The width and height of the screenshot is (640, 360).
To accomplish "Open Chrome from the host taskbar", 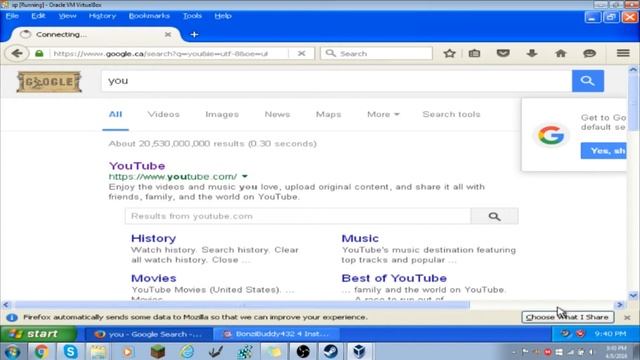I will [x=41, y=351].
